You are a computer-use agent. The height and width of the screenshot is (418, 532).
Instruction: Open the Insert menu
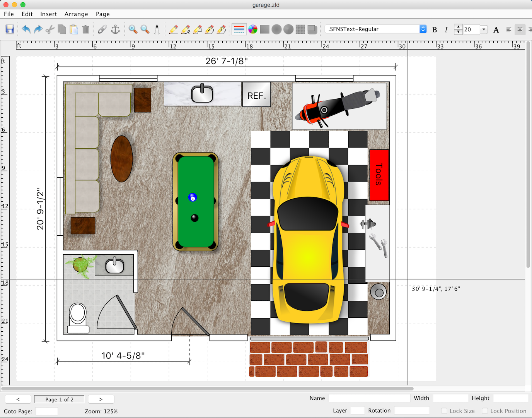[x=48, y=14]
